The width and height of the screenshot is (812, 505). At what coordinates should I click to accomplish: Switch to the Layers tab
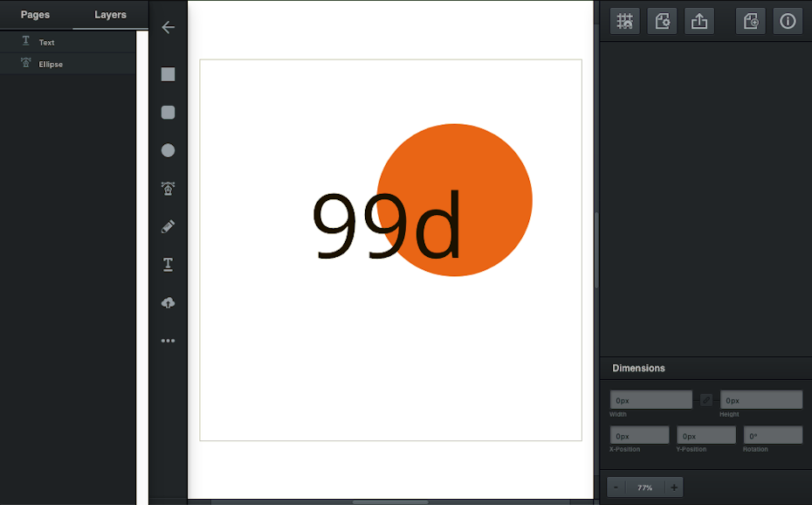tap(110, 15)
